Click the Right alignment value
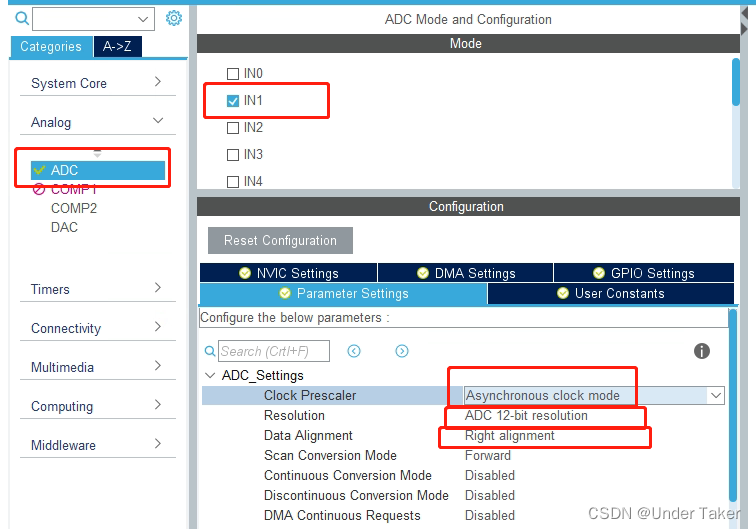756x529 pixels. (x=510, y=435)
